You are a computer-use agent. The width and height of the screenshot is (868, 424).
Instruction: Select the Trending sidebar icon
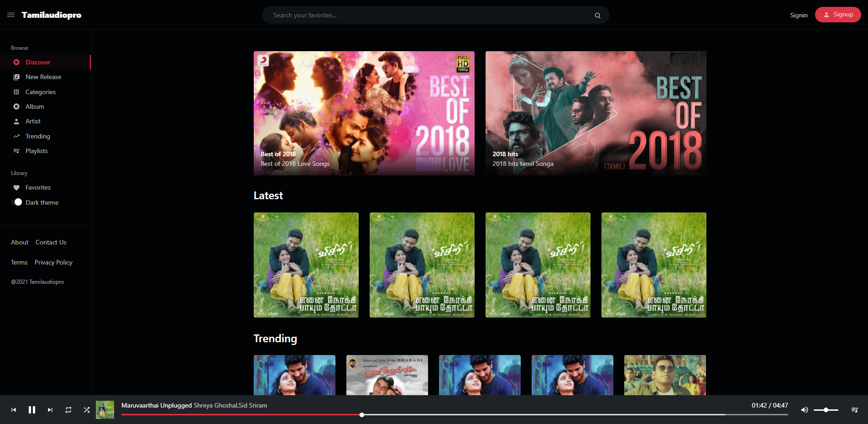pyautogui.click(x=17, y=136)
